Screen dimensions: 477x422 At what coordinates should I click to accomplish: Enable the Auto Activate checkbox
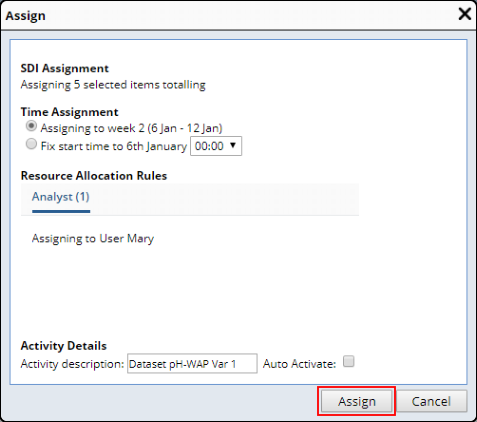(349, 361)
